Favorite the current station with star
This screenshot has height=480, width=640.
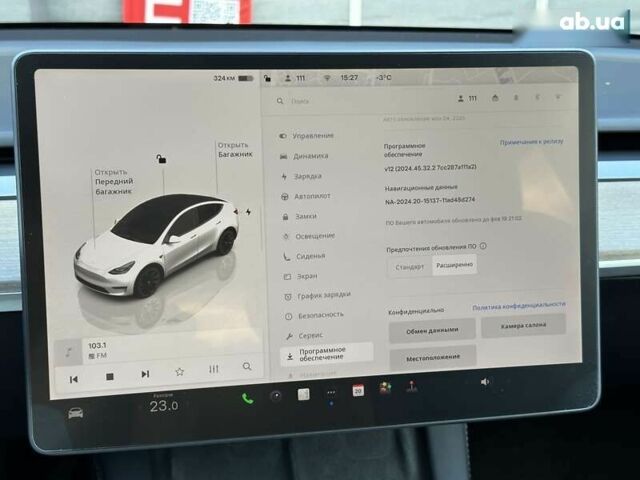(x=179, y=372)
